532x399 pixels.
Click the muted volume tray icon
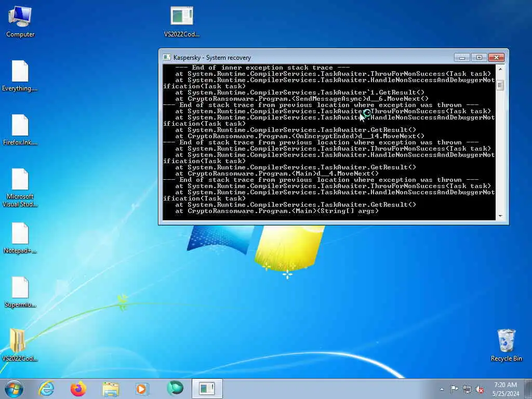click(480, 390)
